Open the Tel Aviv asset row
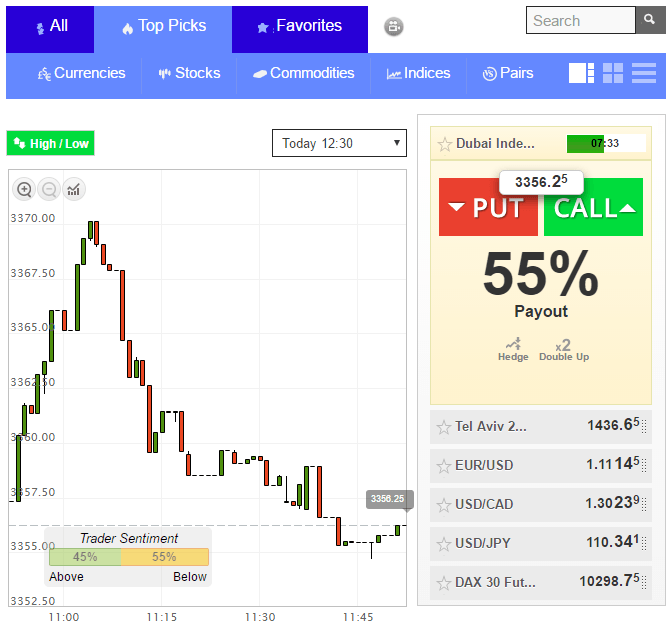The width and height of the screenshot is (672, 629). tap(541, 427)
